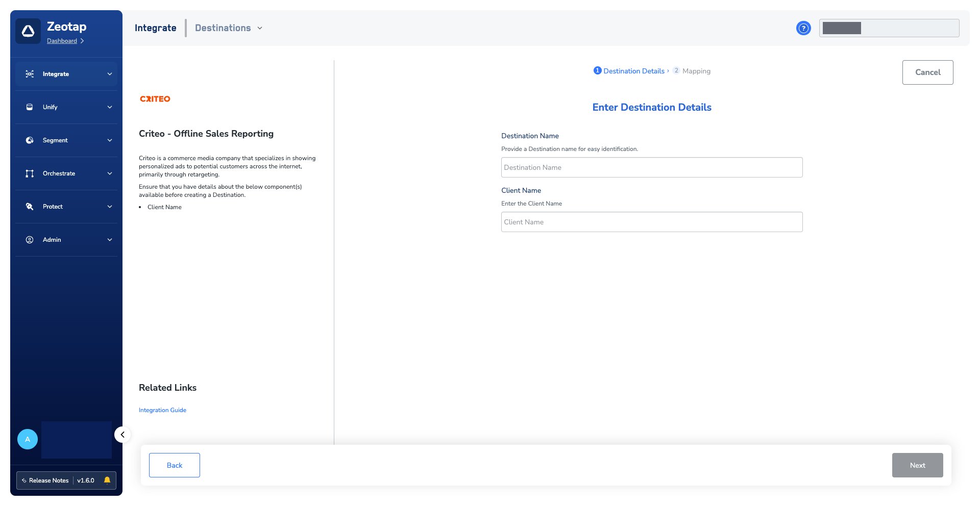This screenshot has width=980, height=506.
Task: Click the blue help question mark icon
Action: [803, 28]
